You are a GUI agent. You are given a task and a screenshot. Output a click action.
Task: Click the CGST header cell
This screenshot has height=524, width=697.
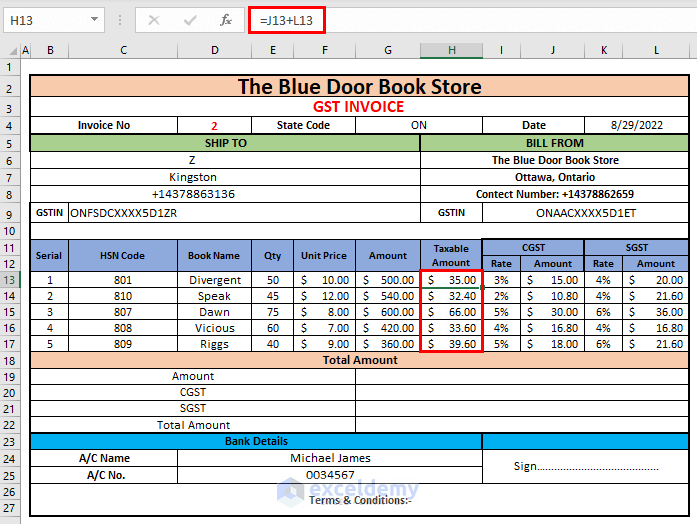point(533,248)
